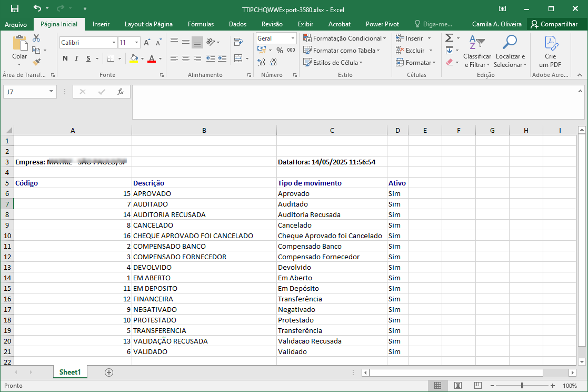Select the Format Painter brush icon
Viewport: 588px width, 392px height.
tap(36, 62)
